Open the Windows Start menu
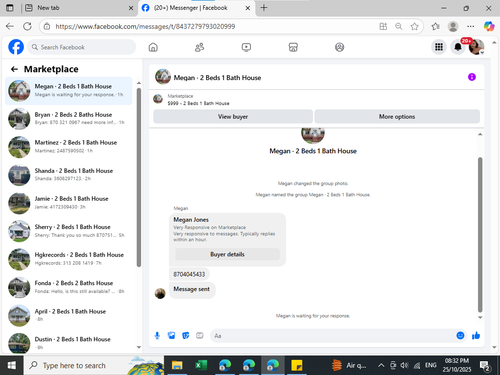This screenshot has width=500, height=375. [12, 365]
